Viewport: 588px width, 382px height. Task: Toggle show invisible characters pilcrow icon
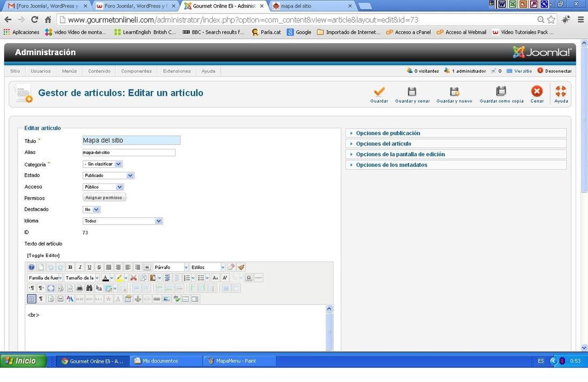point(41,299)
